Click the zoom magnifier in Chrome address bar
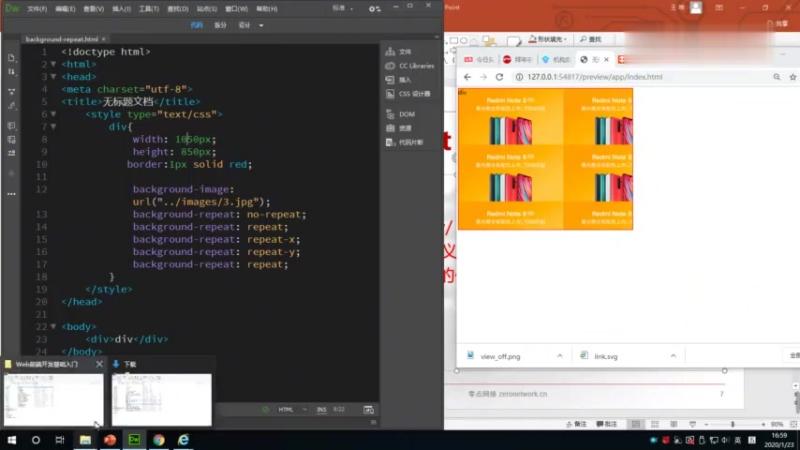 [777, 77]
